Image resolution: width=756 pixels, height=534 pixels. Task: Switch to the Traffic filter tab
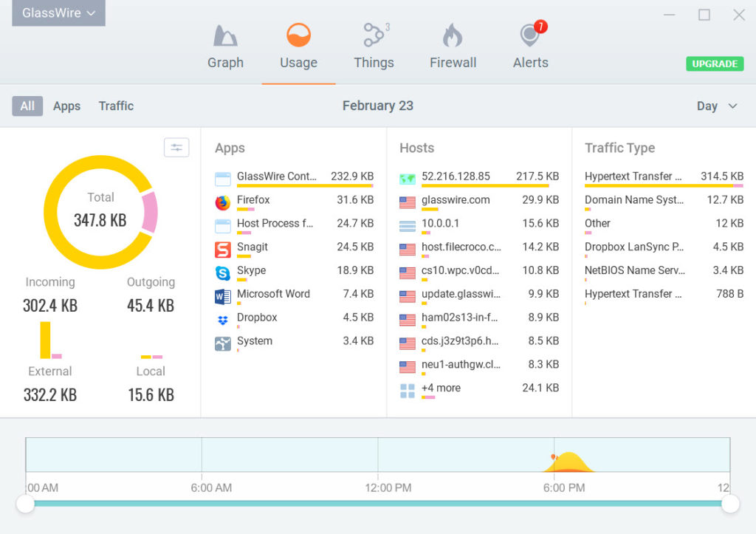[x=116, y=106]
